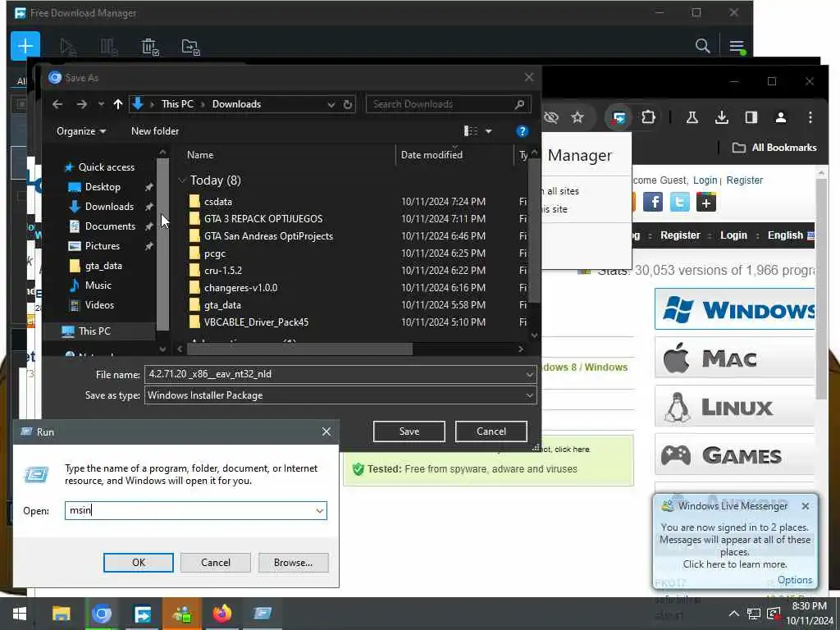The width and height of the screenshot is (840, 630).
Task: Open File Explorer from the taskbar
Action: tap(61, 614)
